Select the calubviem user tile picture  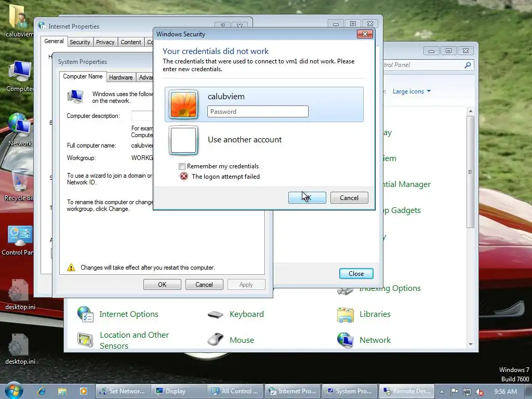coord(183,104)
